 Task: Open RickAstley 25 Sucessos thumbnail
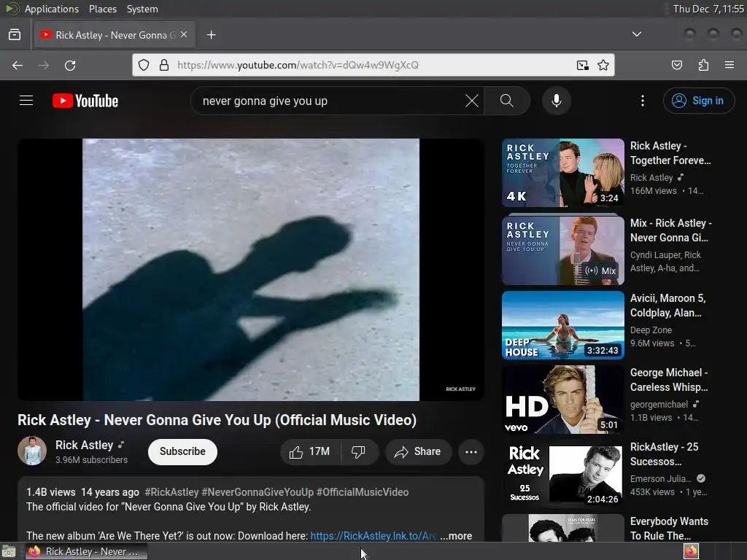562,474
